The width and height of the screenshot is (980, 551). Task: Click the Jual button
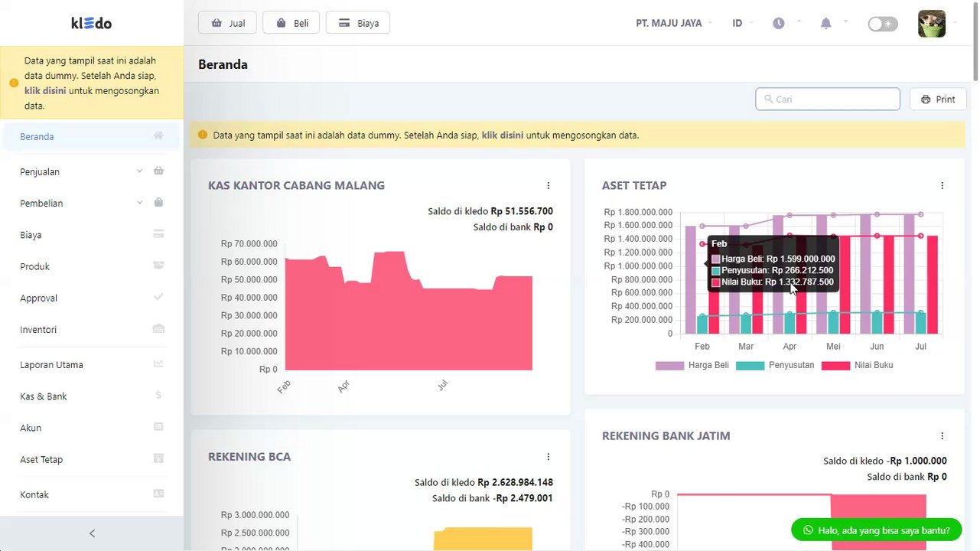[227, 23]
